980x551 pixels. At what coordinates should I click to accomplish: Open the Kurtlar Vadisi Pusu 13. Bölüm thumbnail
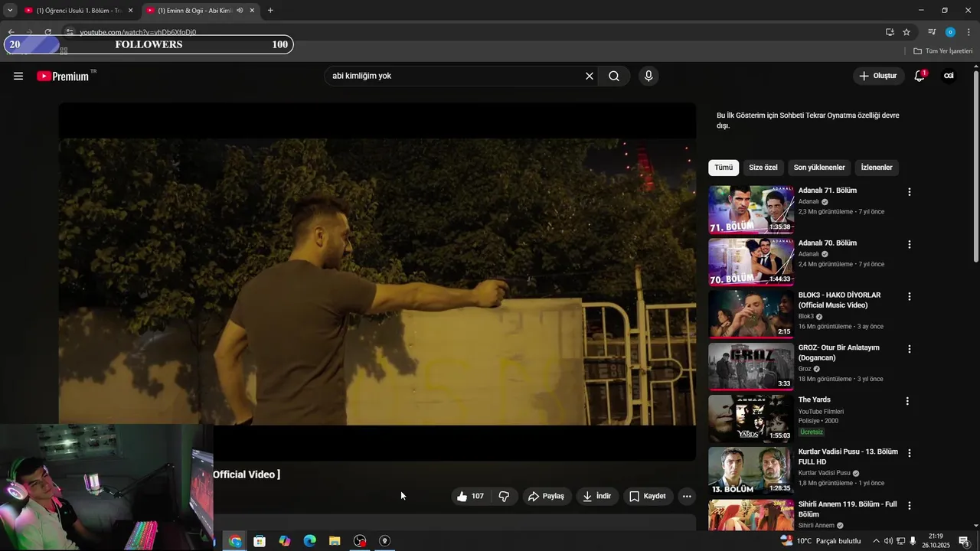click(x=751, y=471)
